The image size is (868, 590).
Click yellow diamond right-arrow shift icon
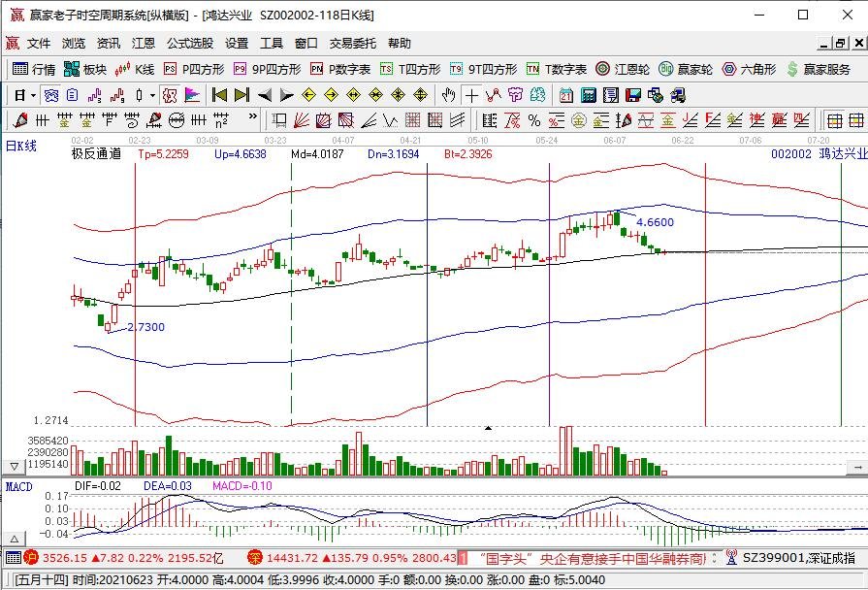coord(331,96)
